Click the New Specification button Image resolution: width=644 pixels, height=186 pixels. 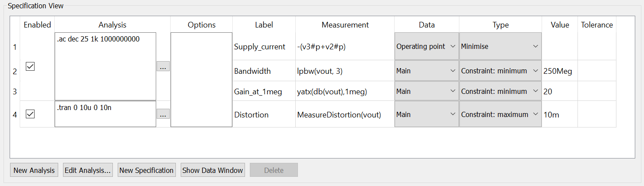[x=146, y=170]
